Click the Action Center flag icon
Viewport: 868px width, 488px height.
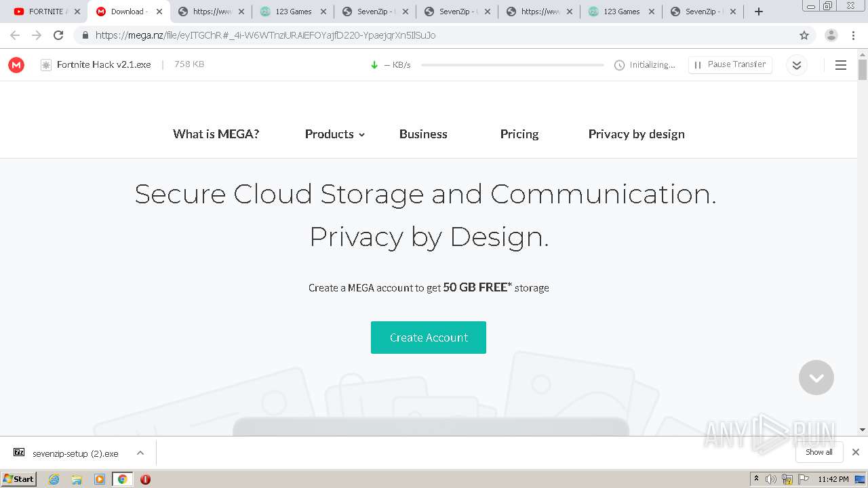coord(804,479)
